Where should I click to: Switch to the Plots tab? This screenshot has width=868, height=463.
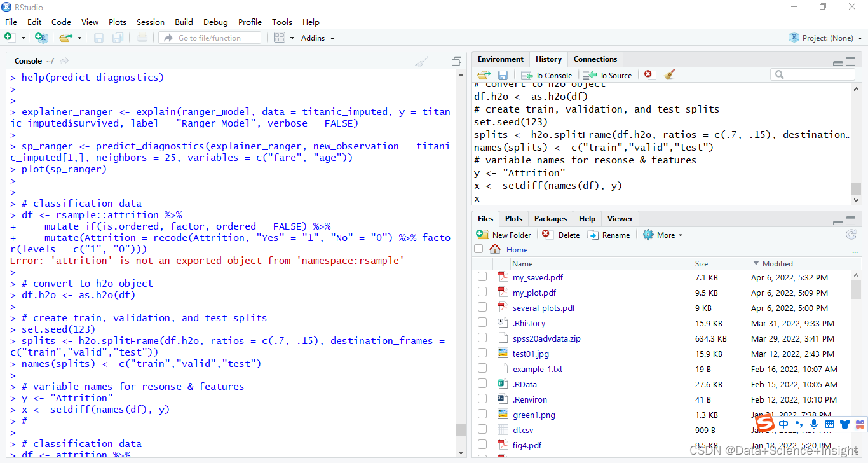pyautogui.click(x=513, y=218)
